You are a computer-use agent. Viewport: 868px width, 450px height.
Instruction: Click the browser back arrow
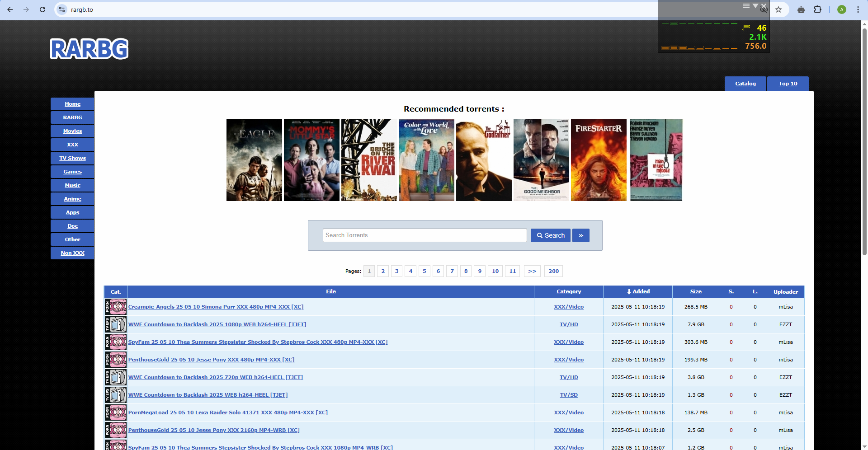pyautogui.click(x=10, y=9)
